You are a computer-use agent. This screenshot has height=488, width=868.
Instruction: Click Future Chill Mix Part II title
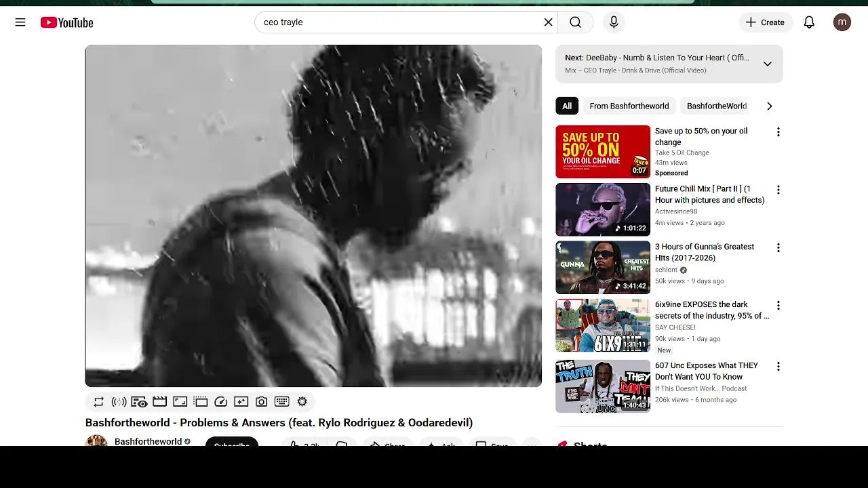pyautogui.click(x=709, y=195)
